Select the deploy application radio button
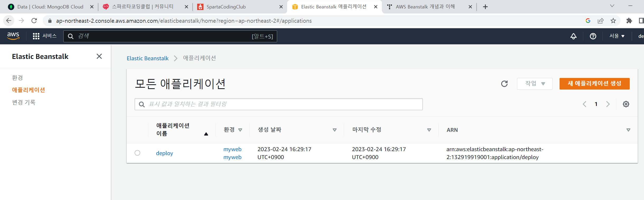644x200 pixels. pos(137,153)
